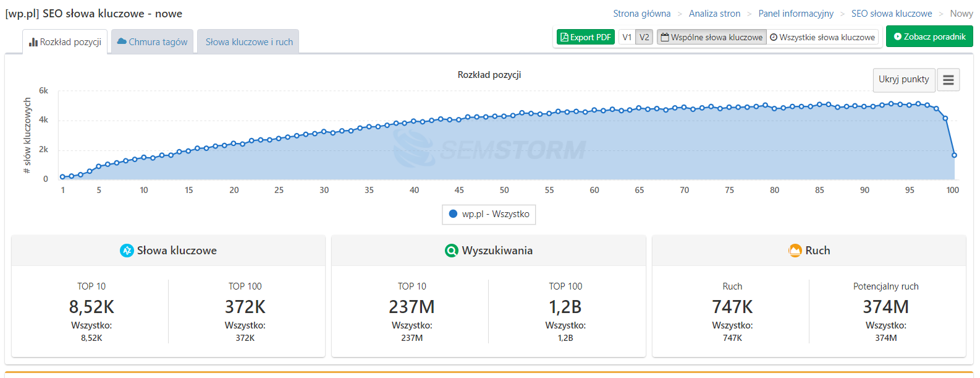Open Analiza stron breadcrumb link
980x378 pixels.
(714, 14)
